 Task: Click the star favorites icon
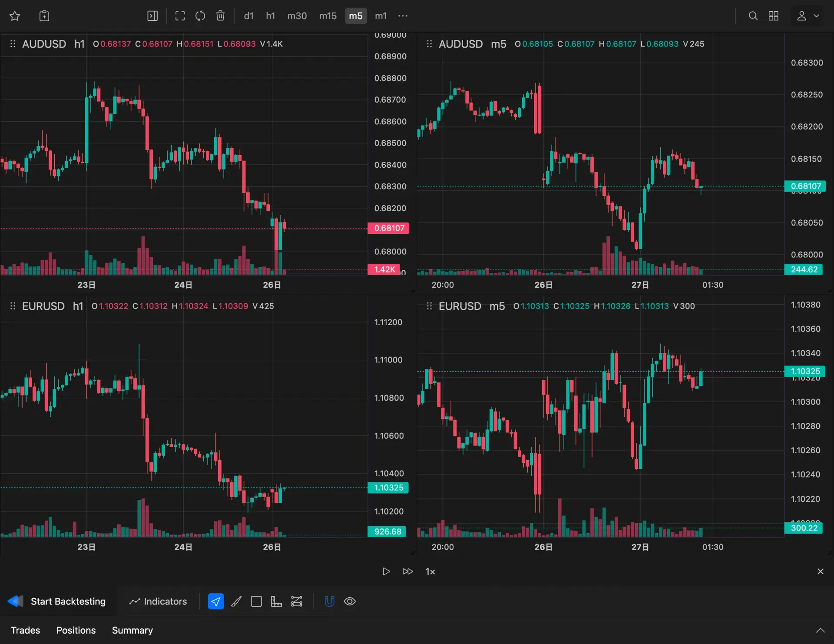click(x=15, y=16)
